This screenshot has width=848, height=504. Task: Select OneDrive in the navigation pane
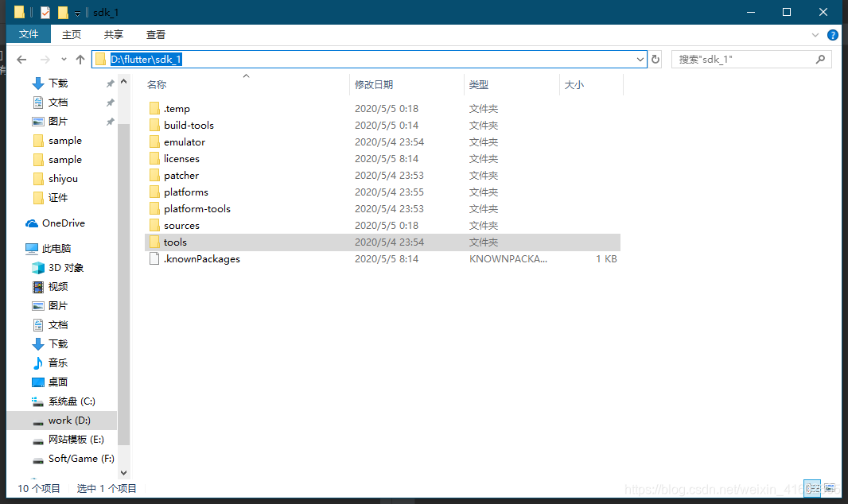point(64,223)
